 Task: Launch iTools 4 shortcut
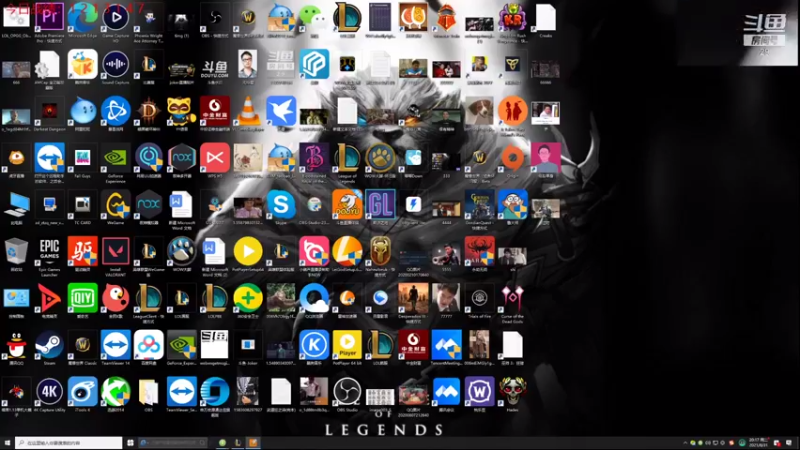pos(83,392)
